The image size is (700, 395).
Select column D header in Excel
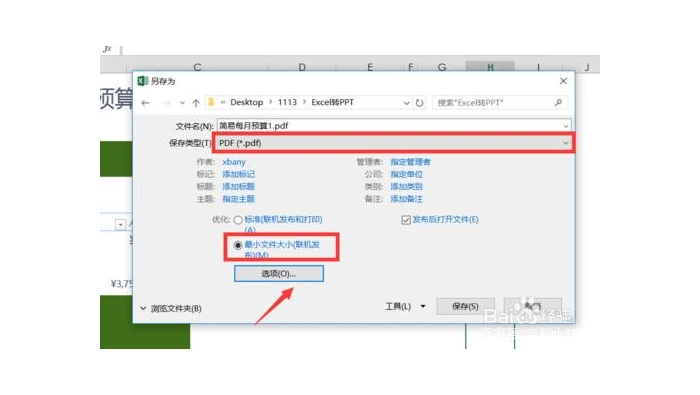point(302,67)
